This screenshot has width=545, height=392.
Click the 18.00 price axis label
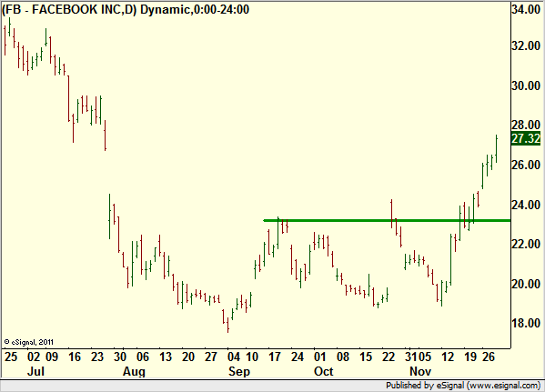[x=526, y=323]
